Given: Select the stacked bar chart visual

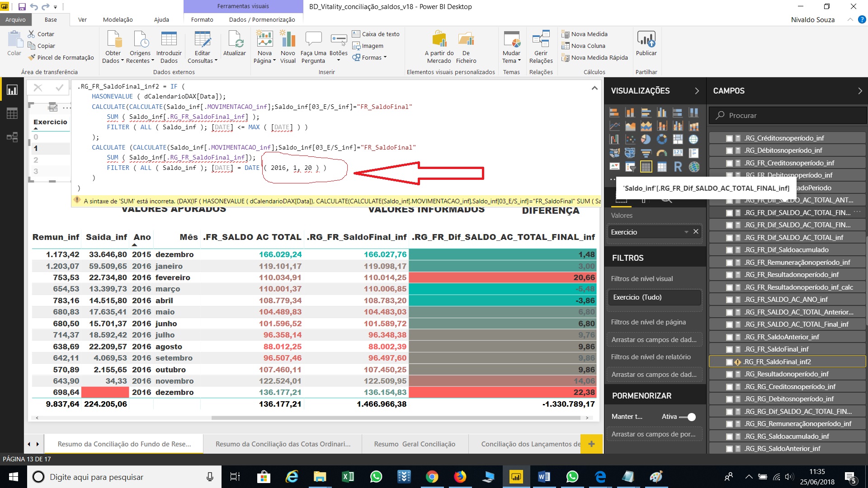Looking at the screenshot, I should point(614,113).
